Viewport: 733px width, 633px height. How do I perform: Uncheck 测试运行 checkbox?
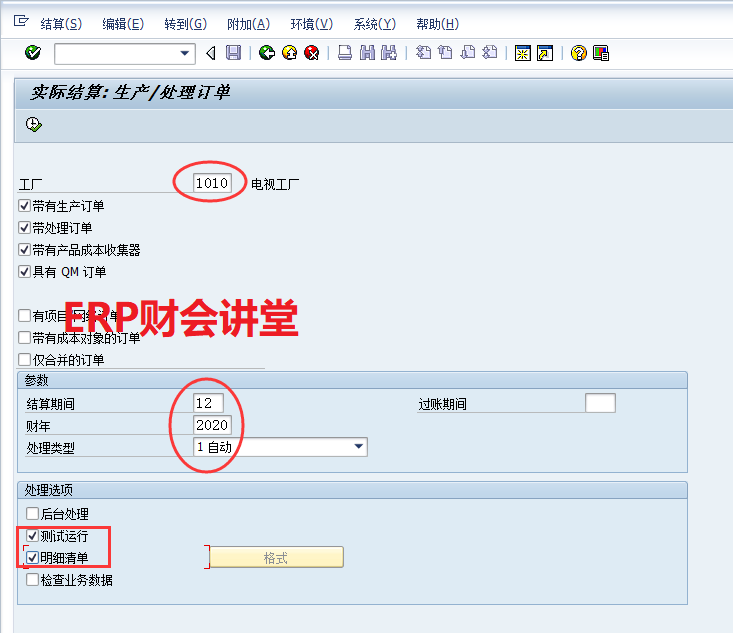click(32, 536)
